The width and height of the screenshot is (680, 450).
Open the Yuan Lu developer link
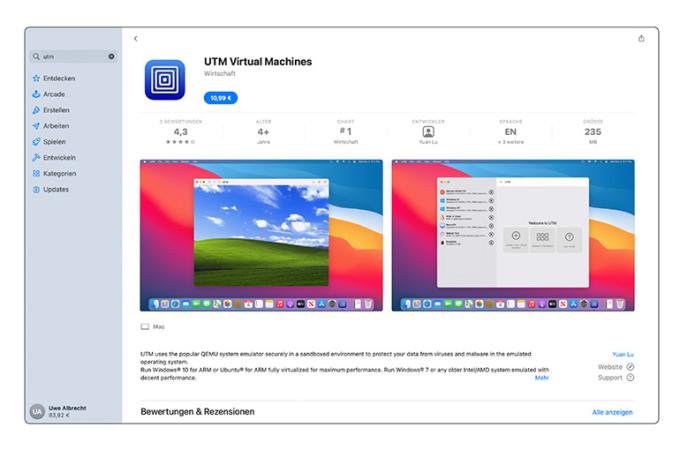point(623,355)
